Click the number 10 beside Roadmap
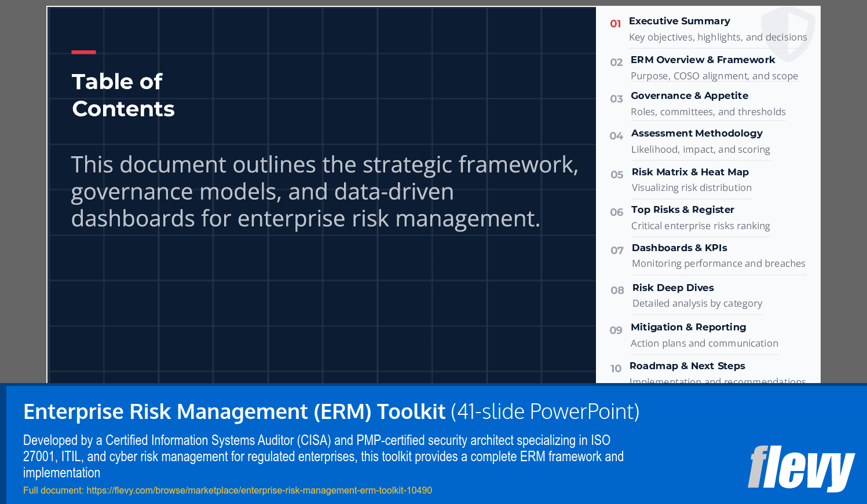Viewport: 867px width, 504px height. tap(616, 369)
